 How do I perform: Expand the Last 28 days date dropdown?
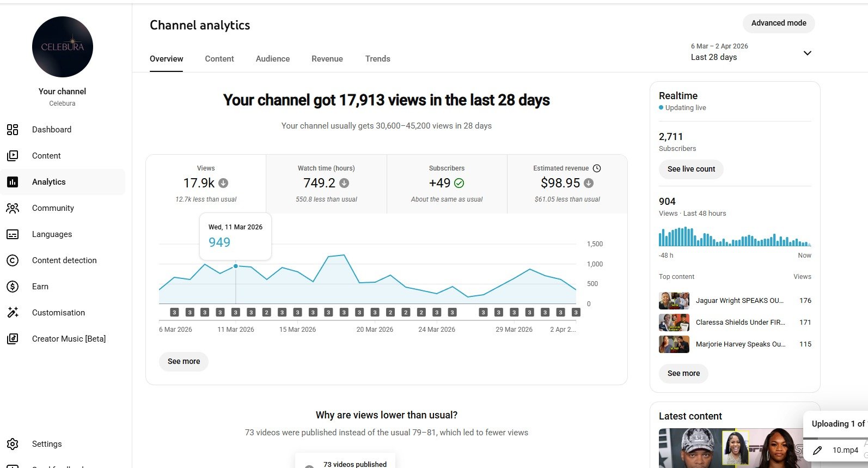807,53
